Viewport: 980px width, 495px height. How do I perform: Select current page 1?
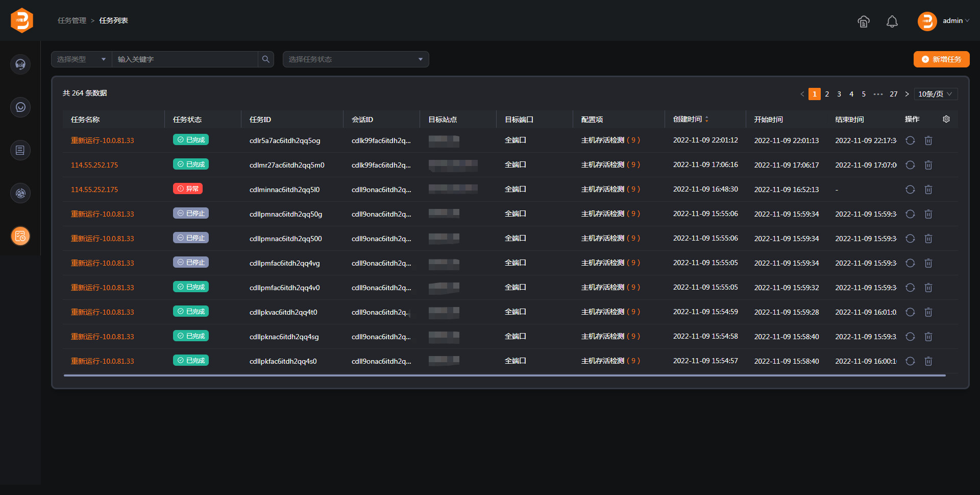pyautogui.click(x=815, y=94)
